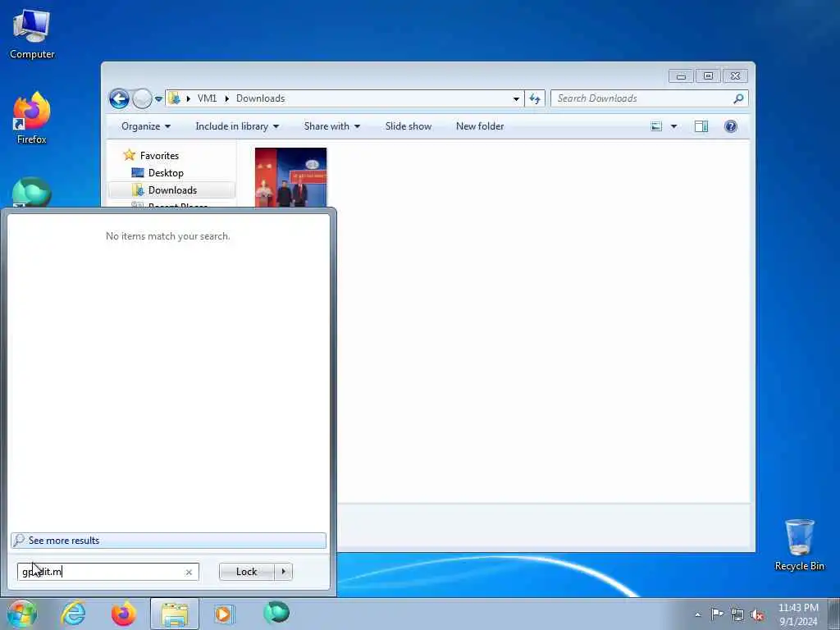Image resolution: width=840 pixels, height=630 pixels.
Task: Click See more results in the Start menu
Action: [x=168, y=541]
